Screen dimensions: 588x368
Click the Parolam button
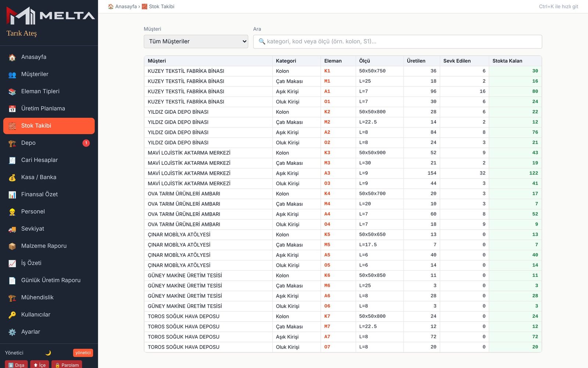(x=67, y=365)
